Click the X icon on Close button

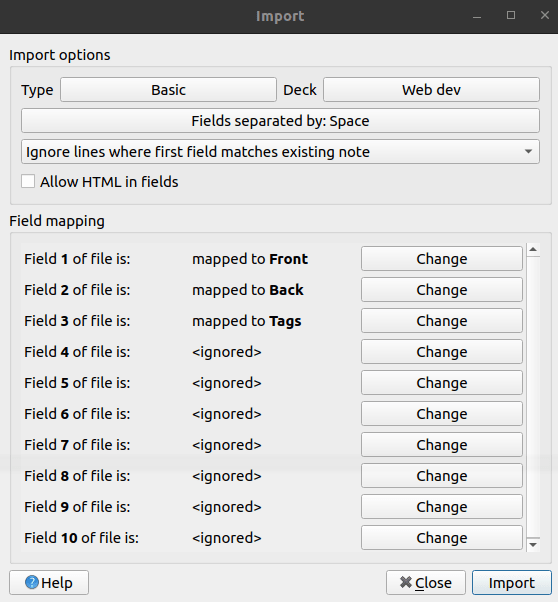406,582
